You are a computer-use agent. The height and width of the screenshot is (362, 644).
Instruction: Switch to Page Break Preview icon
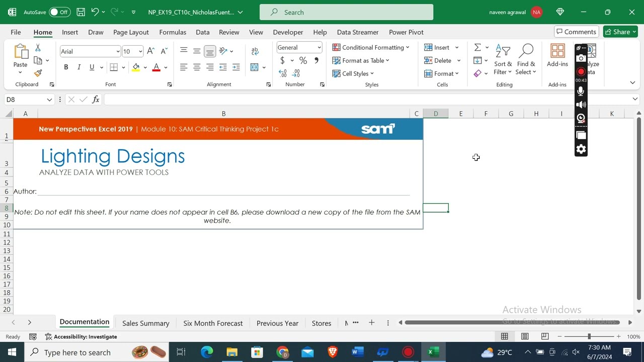(545, 336)
